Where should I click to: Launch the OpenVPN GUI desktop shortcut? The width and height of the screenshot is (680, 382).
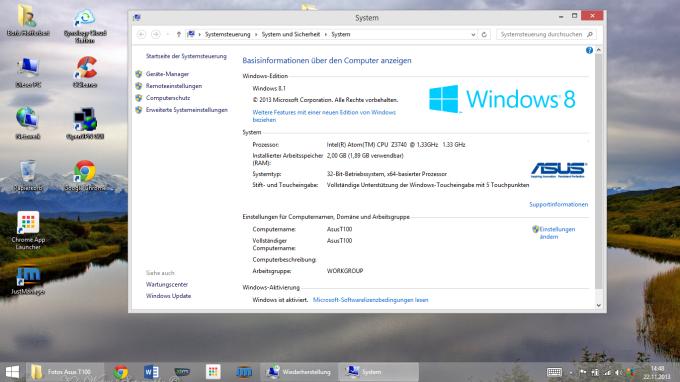click(x=85, y=123)
